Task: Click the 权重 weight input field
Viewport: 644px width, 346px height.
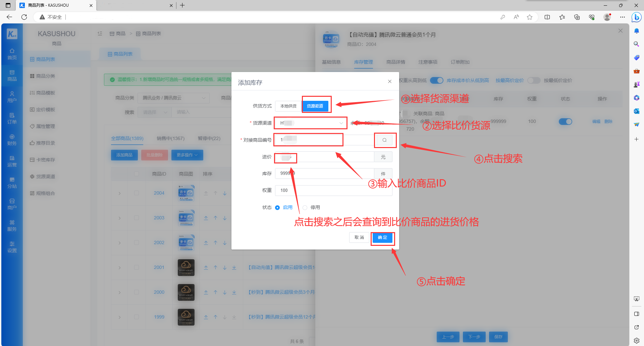Action: coord(334,190)
